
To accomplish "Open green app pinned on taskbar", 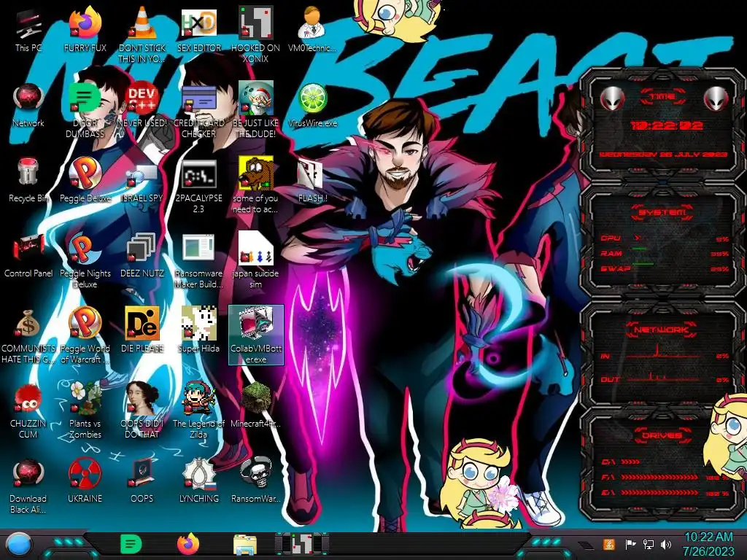I will [131, 544].
